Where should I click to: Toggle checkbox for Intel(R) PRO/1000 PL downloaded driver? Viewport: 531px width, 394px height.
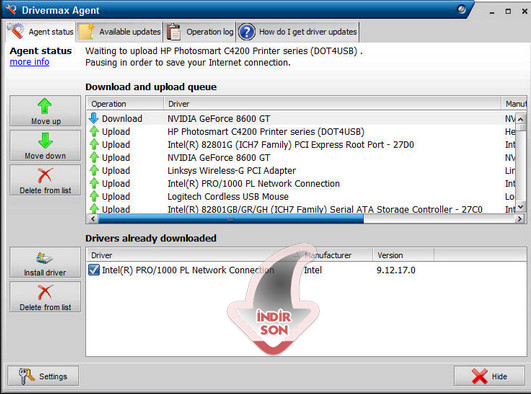click(93, 270)
